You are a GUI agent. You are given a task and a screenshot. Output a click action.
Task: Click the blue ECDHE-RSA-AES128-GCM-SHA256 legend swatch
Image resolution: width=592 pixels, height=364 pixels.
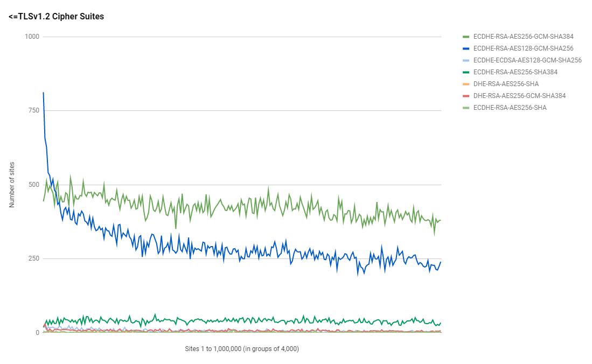click(x=466, y=49)
